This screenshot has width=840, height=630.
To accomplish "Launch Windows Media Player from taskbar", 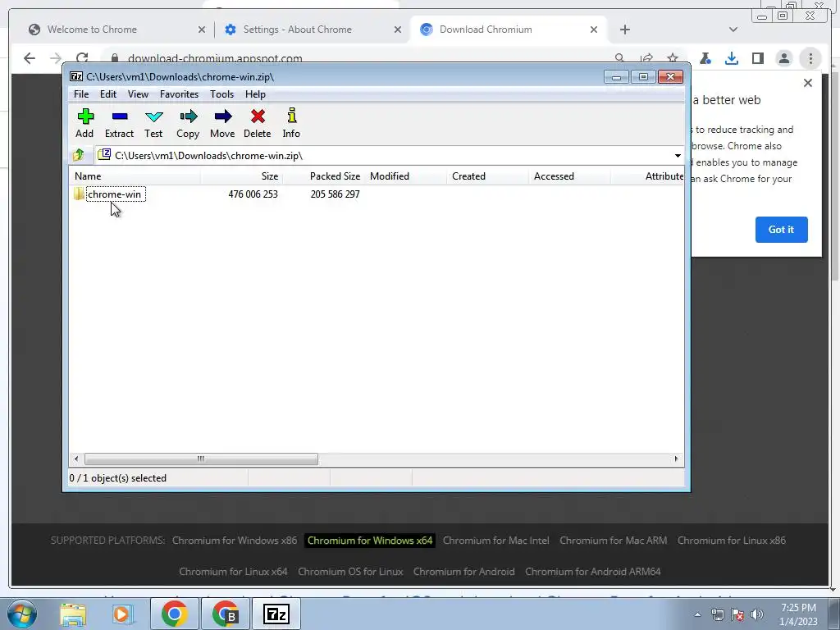I will tap(121, 614).
